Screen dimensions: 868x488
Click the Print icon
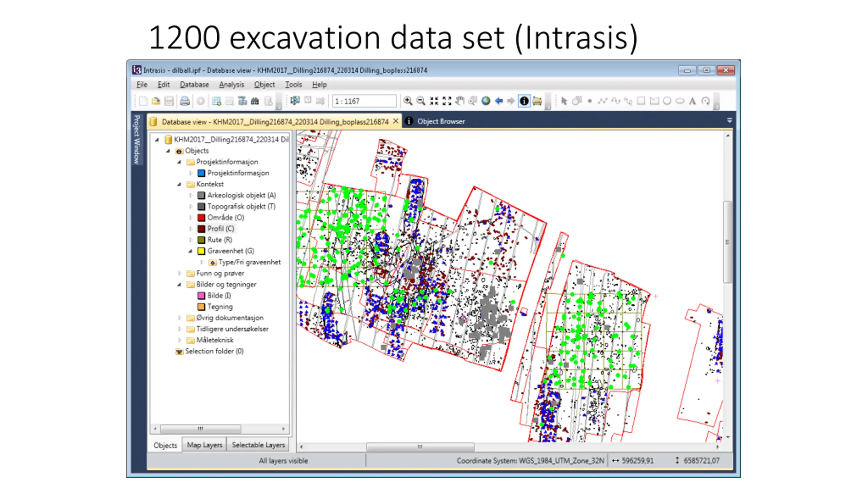click(184, 101)
